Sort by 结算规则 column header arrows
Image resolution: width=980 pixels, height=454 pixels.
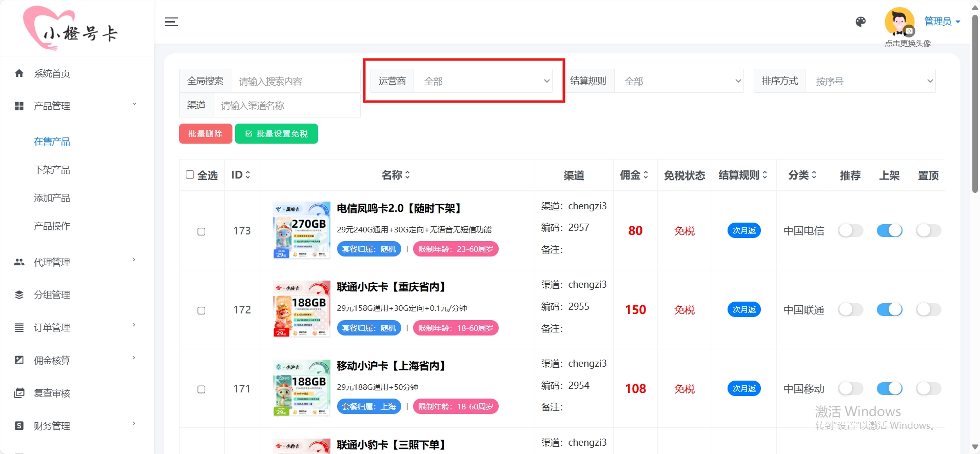coord(765,175)
